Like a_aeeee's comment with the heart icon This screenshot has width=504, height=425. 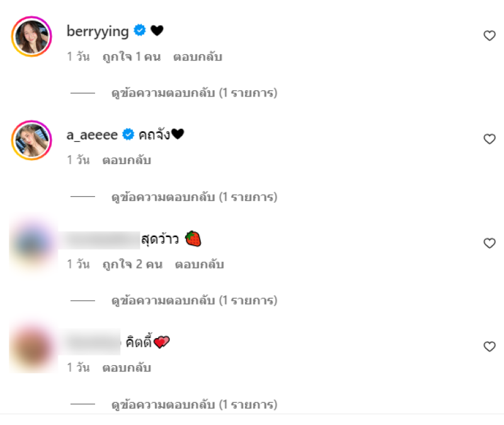click(x=490, y=139)
